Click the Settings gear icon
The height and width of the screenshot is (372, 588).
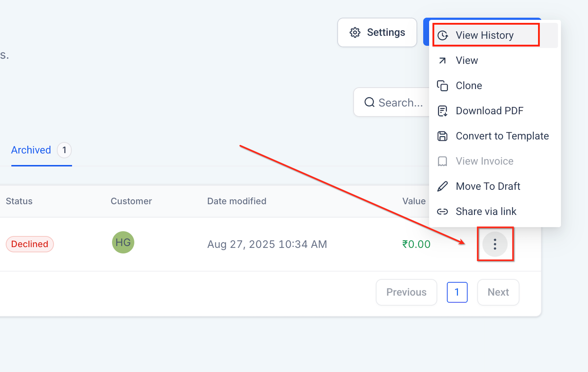click(355, 33)
